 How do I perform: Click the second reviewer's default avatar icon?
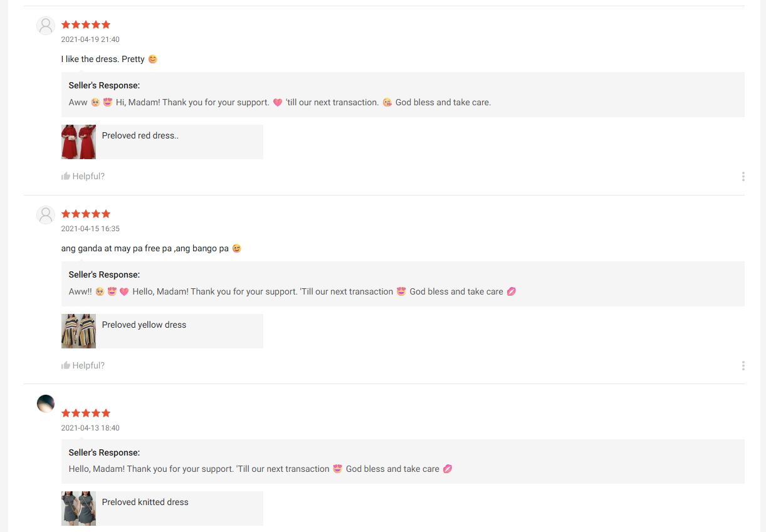[46, 215]
